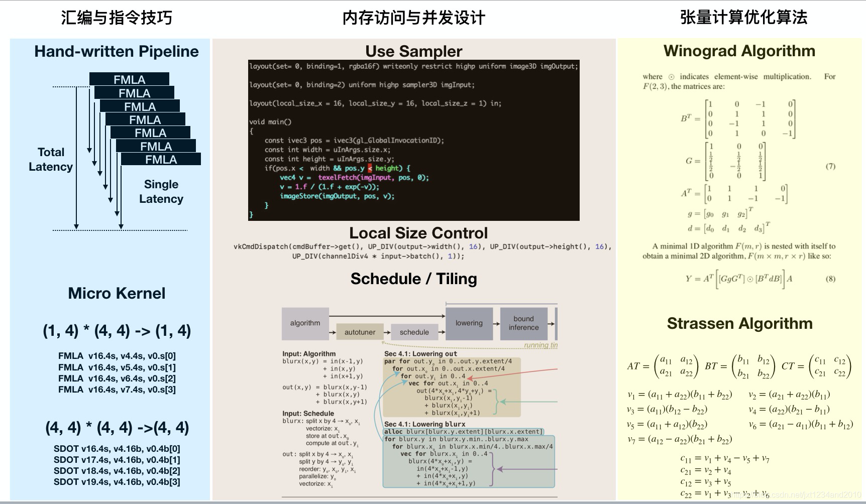Viewport: 866px width, 504px height.
Task: Click the 'texelFetch(imgInput, pos, 0)' code line
Action: (x=355, y=178)
